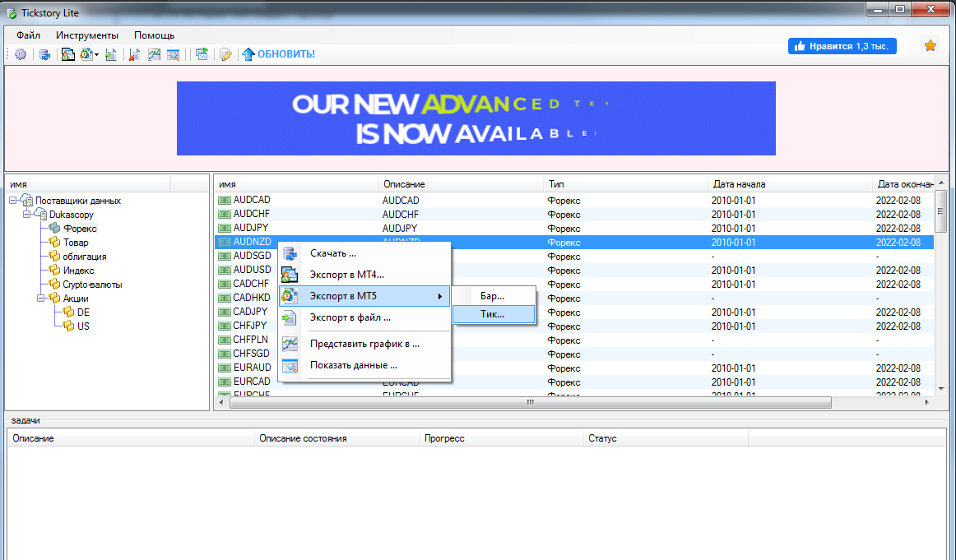
Task: Select Тик... in the MT5 submenu
Action: coord(494,314)
